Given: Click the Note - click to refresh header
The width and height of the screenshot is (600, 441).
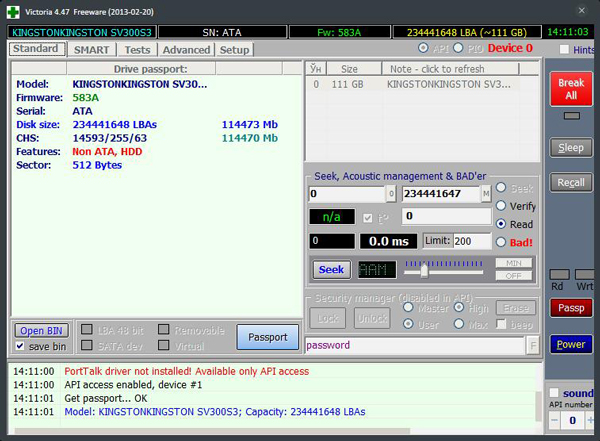Looking at the screenshot, I should point(450,69).
